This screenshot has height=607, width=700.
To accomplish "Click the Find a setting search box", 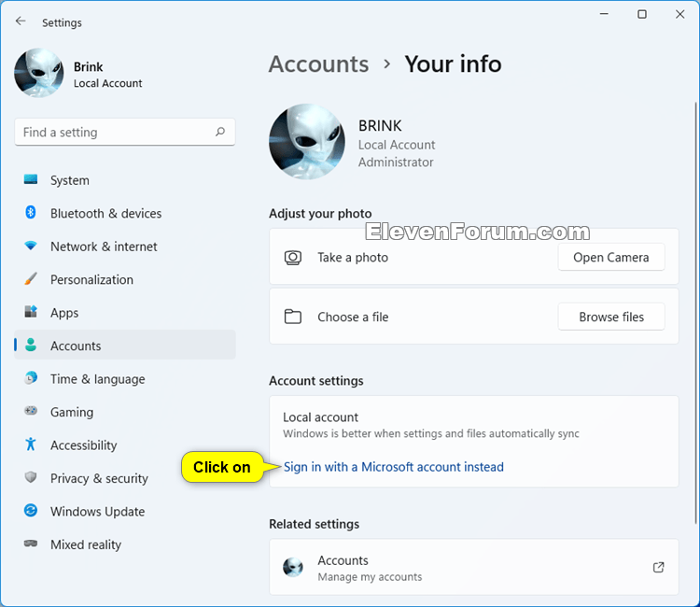I will pos(125,132).
